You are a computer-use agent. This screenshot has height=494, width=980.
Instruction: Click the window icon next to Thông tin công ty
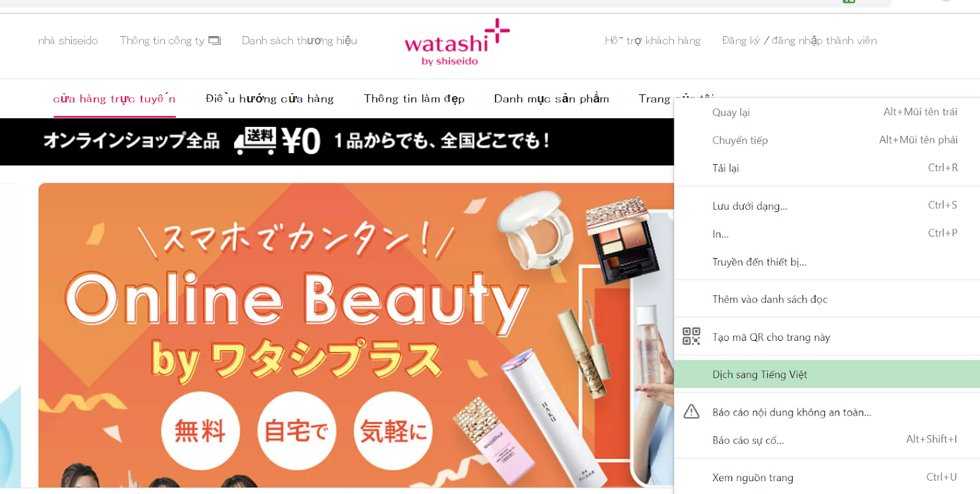[x=214, y=40]
